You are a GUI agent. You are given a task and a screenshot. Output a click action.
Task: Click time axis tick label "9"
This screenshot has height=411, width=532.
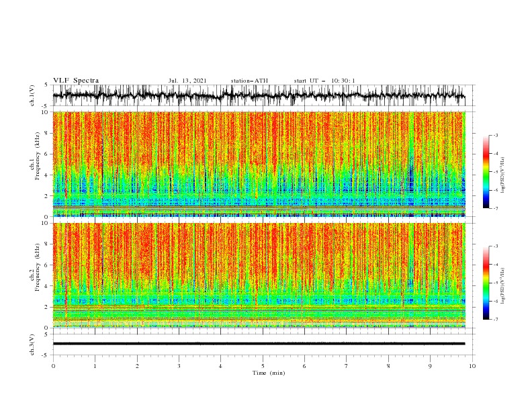[x=430, y=366]
